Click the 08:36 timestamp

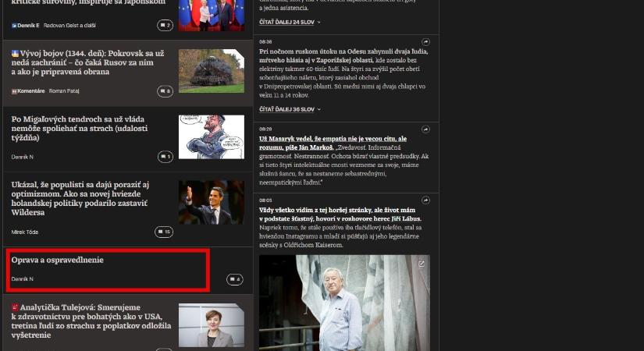point(265,42)
